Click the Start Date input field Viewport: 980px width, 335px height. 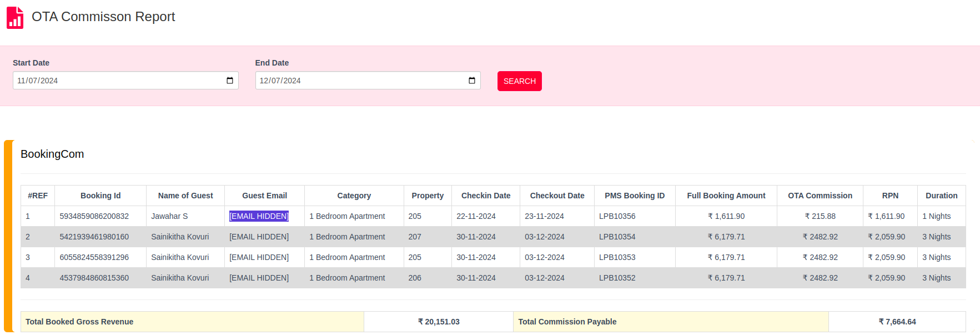coord(125,81)
